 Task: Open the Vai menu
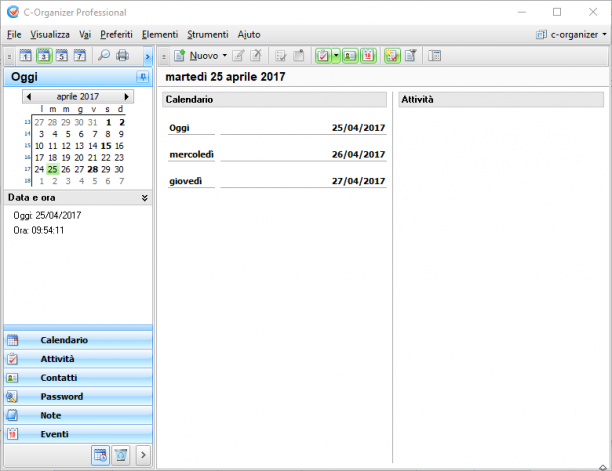pos(85,34)
